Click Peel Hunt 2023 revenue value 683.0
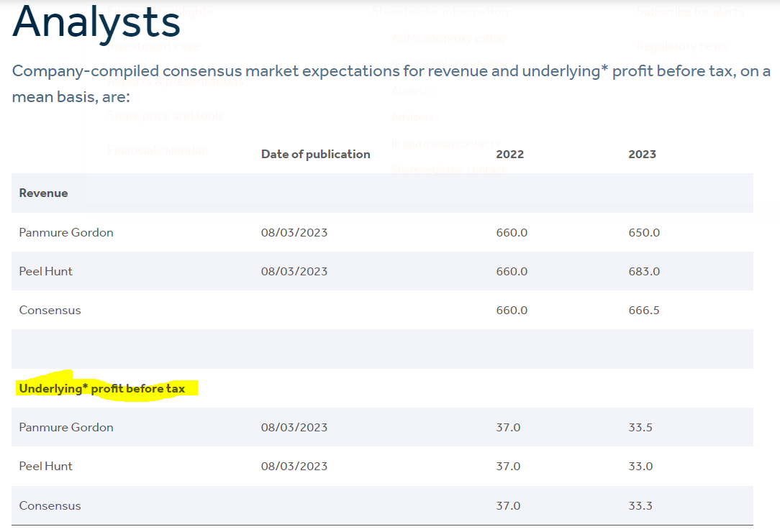Image resolution: width=780 pixels, height=532 pixels. (x=644, y=271)
